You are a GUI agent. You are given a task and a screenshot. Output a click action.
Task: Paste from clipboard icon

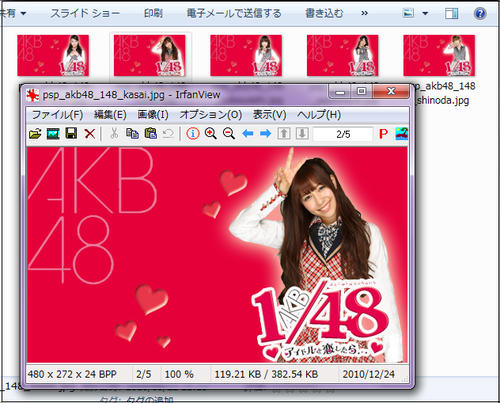click(x=151, y=134)
